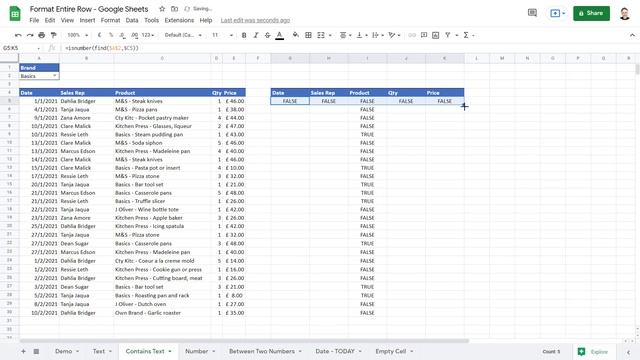Open the File menu

click(34, 20)
